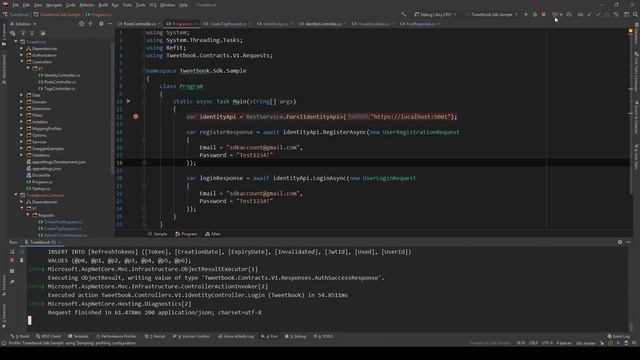Click the Undo arrow icon in the toolbar

click(x=616, y=14)
